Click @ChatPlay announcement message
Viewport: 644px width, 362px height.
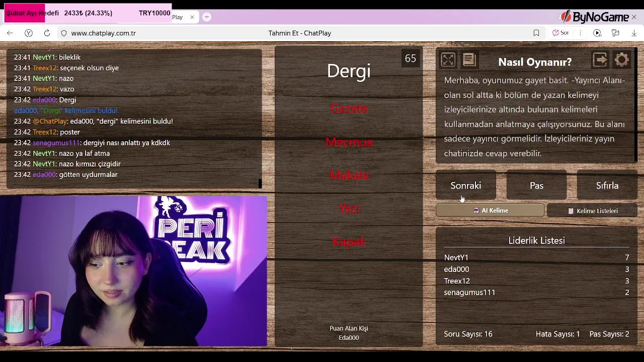click(93, 121)
